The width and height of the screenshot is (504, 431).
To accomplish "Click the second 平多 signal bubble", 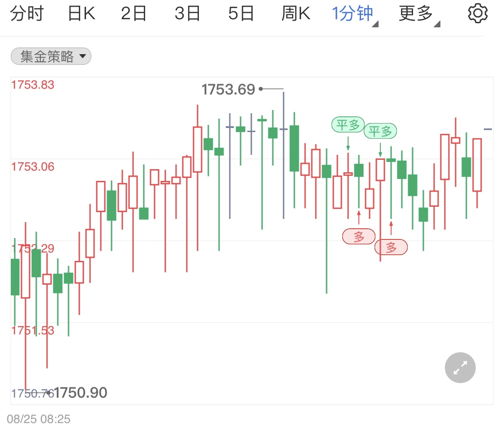I will click(x=380, y=131).
